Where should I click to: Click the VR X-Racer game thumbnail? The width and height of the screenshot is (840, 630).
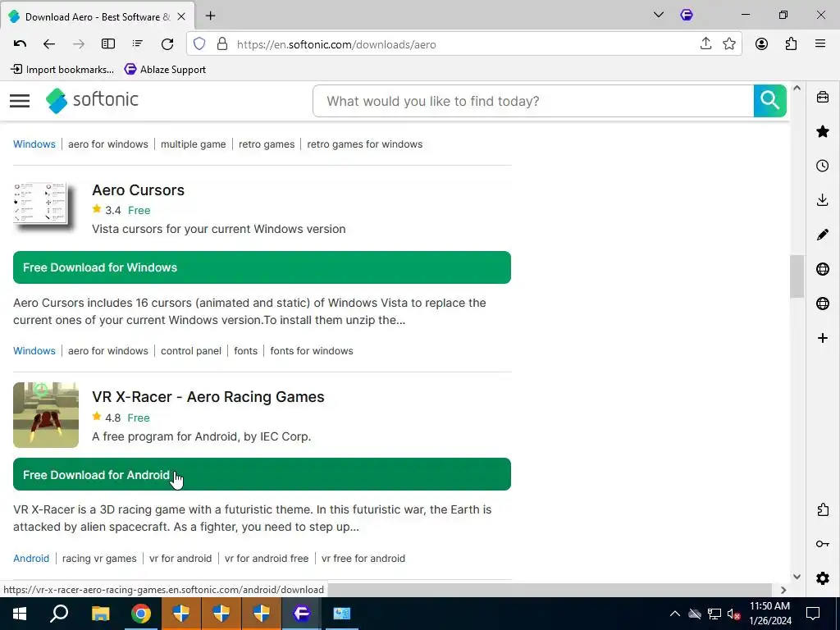click(46, 414)
